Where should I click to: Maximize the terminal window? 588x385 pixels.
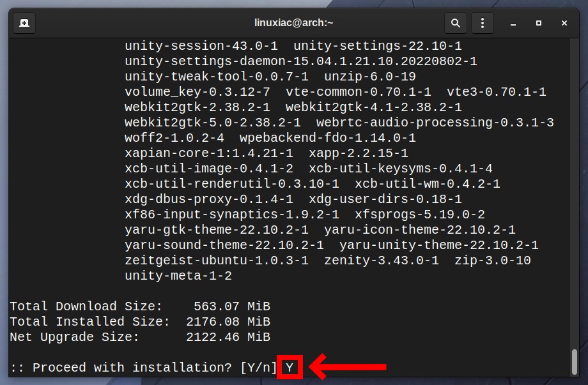[539, 23]
